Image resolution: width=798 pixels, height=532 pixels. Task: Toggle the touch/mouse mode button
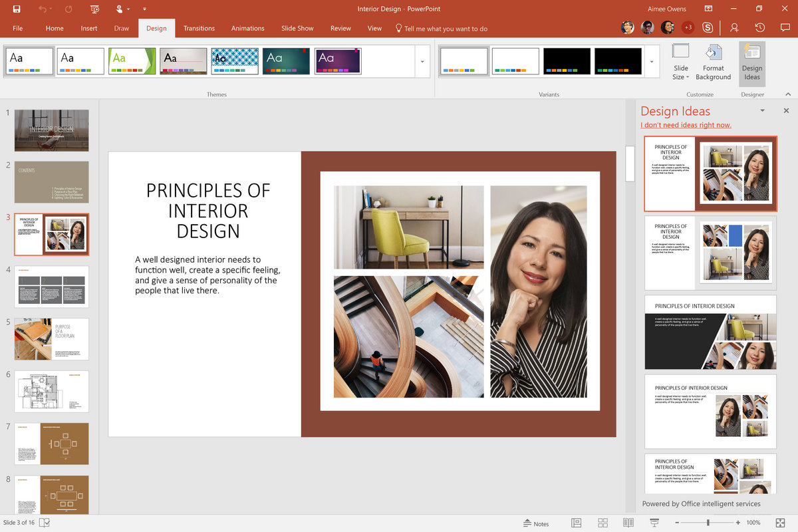[x=120, y=9]
